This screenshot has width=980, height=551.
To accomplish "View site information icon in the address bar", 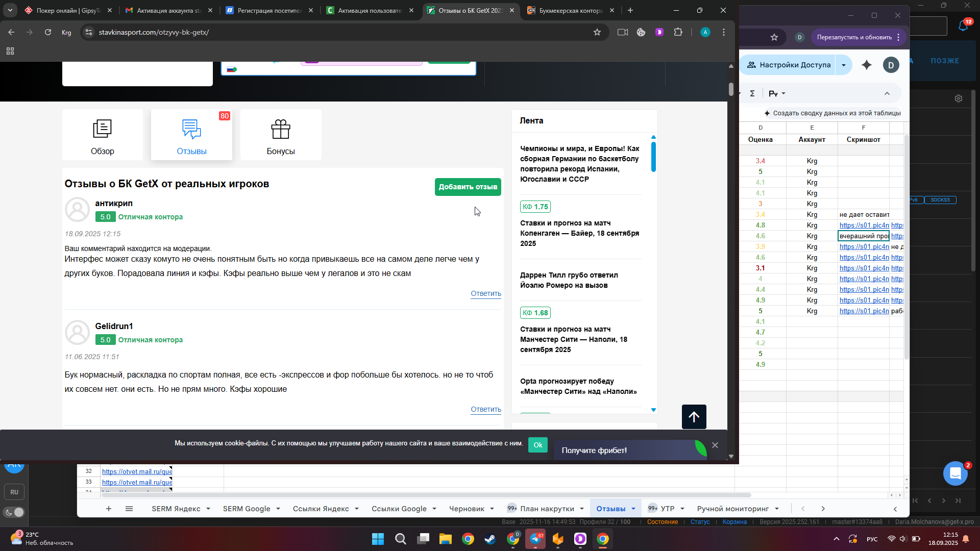I will (89, 32).
